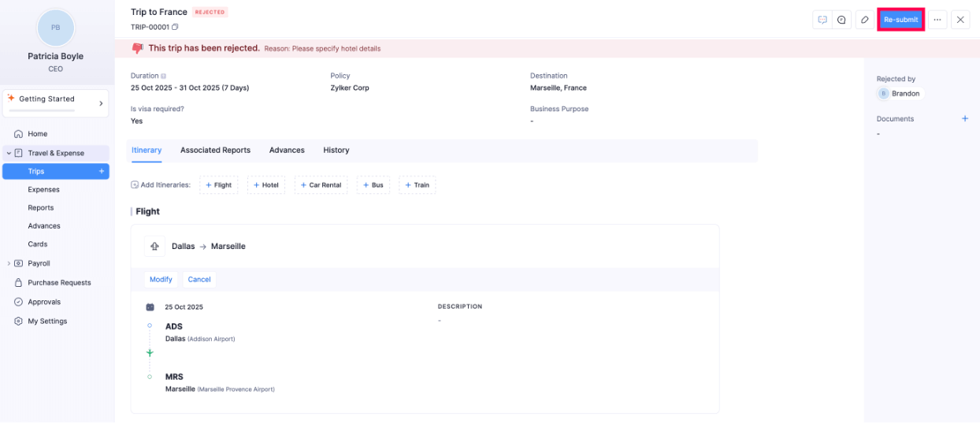Image resolution: width=980 pixels, height=424 pixels.
Task: Open the circular chat icon beside comments
Action: (x=841, y=20)
